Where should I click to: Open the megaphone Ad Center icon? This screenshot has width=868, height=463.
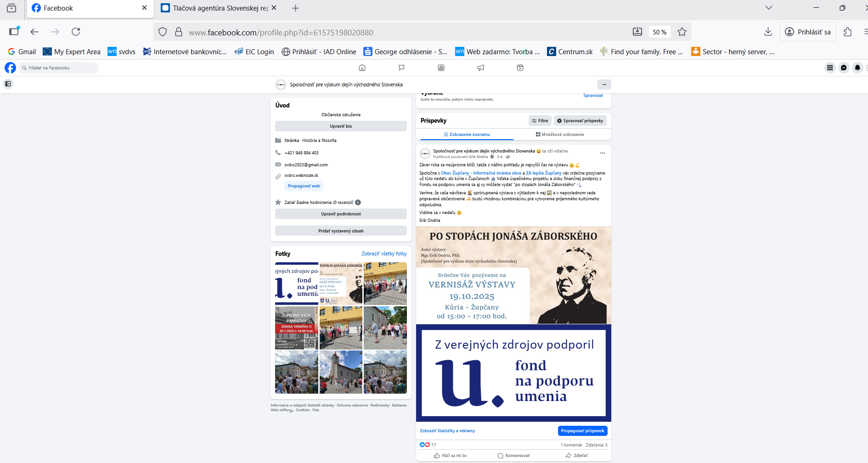[x=480, y=68]
